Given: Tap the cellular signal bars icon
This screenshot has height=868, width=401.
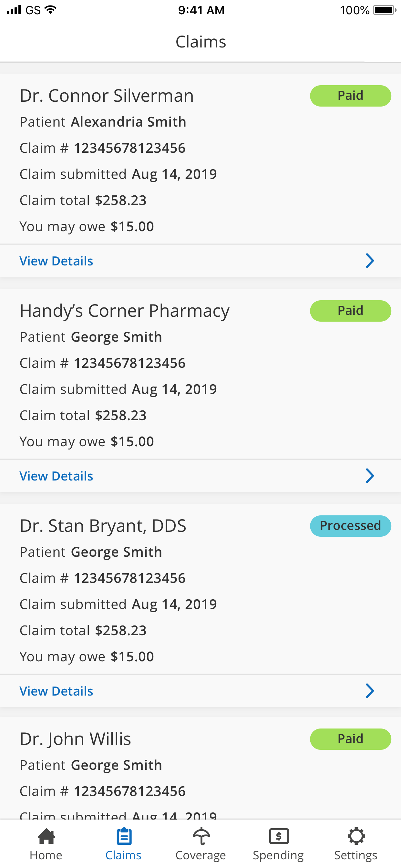Looking at the screenshot, I should (14, 10).
